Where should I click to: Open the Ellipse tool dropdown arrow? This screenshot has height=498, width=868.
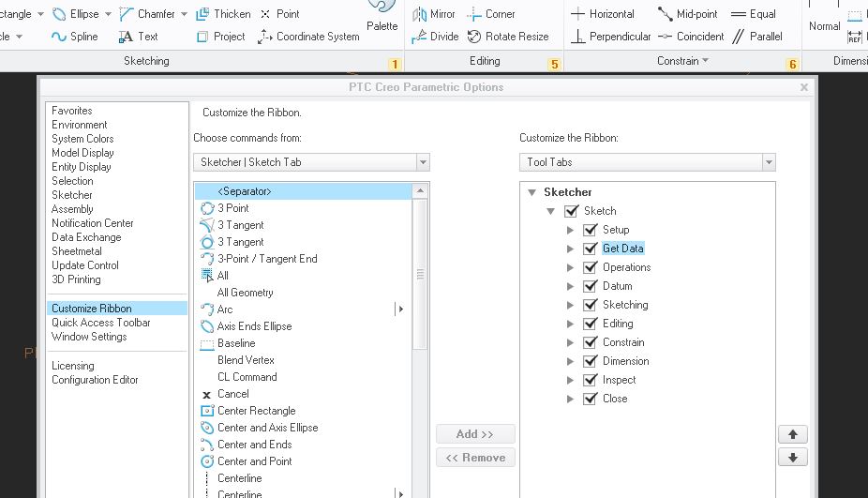tap(108, 14)
